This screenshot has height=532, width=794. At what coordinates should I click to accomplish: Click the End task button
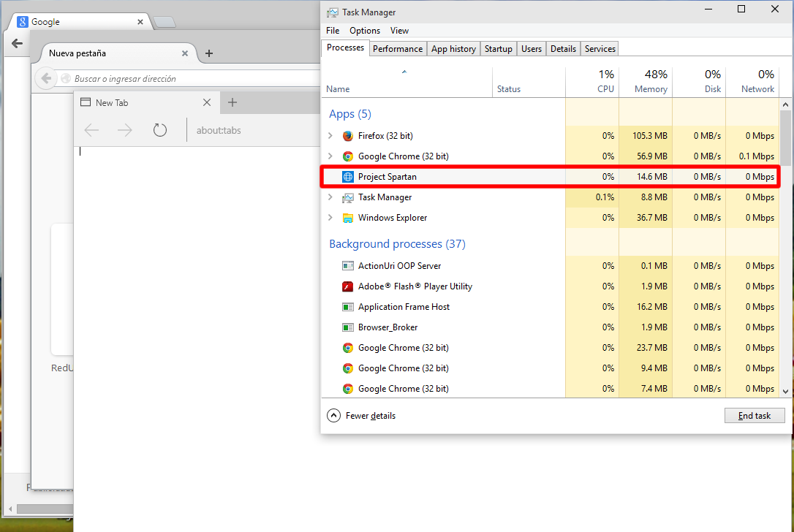pyautogui.click(x=755, y=416)
